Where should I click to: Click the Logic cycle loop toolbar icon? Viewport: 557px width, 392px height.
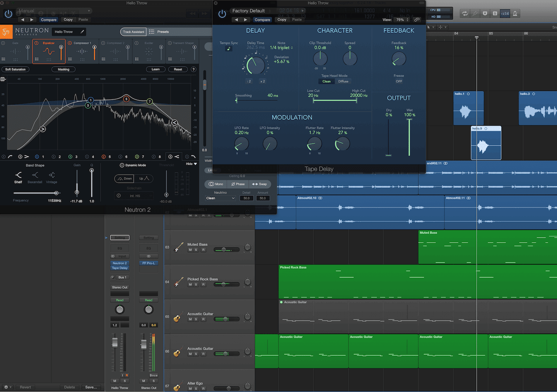click(465, 14)
